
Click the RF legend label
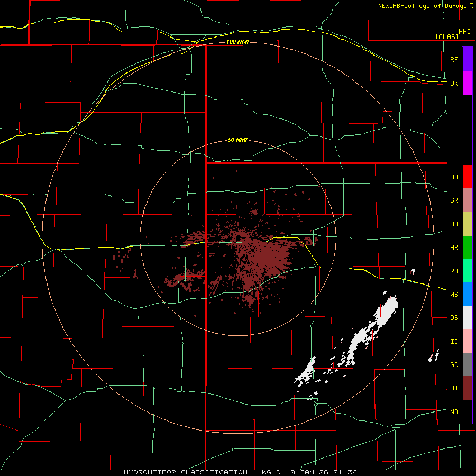[x=454, y=59]
